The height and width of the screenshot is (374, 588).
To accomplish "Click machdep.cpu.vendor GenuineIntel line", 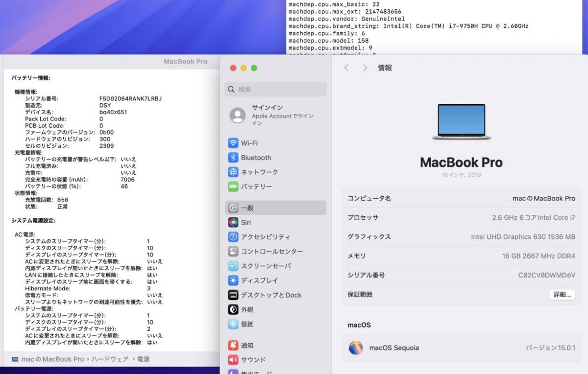I will 346,19.
